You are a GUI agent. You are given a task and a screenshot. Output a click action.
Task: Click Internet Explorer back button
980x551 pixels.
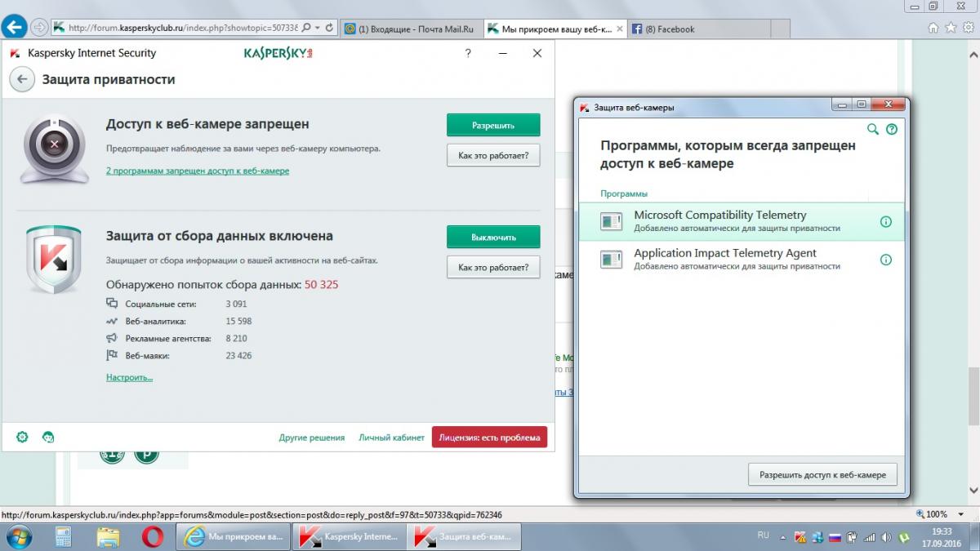click(x=14, y=28)
